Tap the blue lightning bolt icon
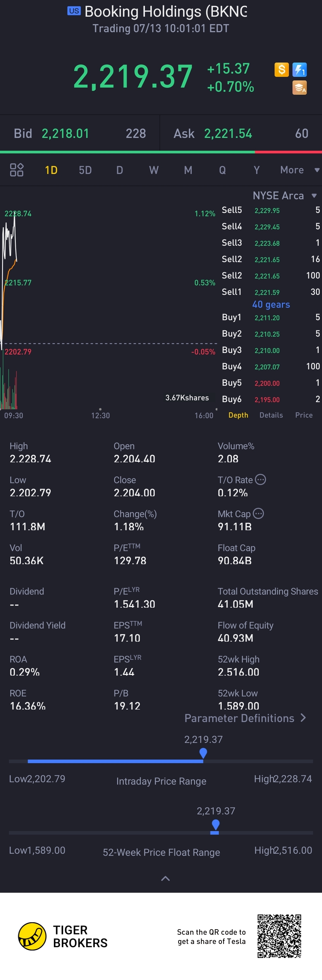Viewport: 322px width, 980px height. coord(300,70)
